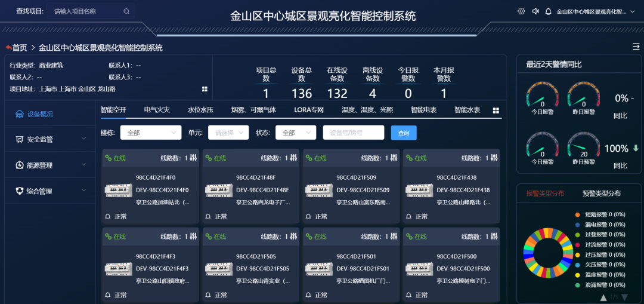Open the 状态 dropdown set to 全部
Screen dimensions: 644x304
(296, 133)
